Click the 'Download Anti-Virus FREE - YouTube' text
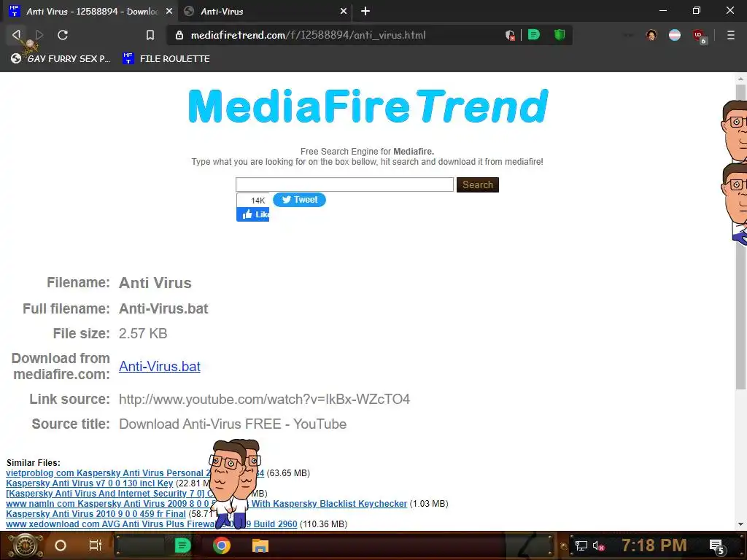This screenshot has height=560, width=747. click(233, 424)
